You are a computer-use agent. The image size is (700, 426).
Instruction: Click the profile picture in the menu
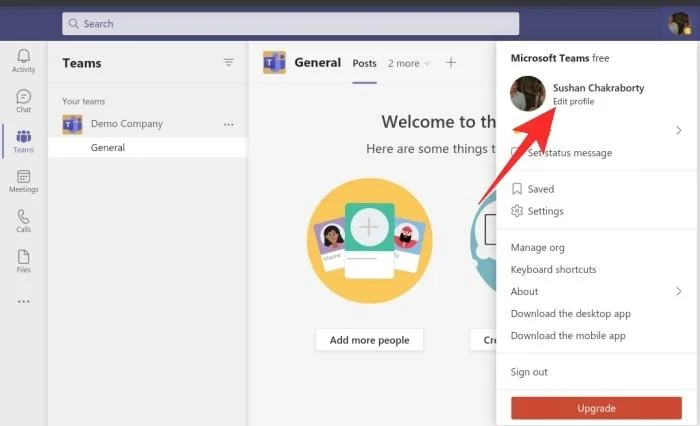click(528, 93)
